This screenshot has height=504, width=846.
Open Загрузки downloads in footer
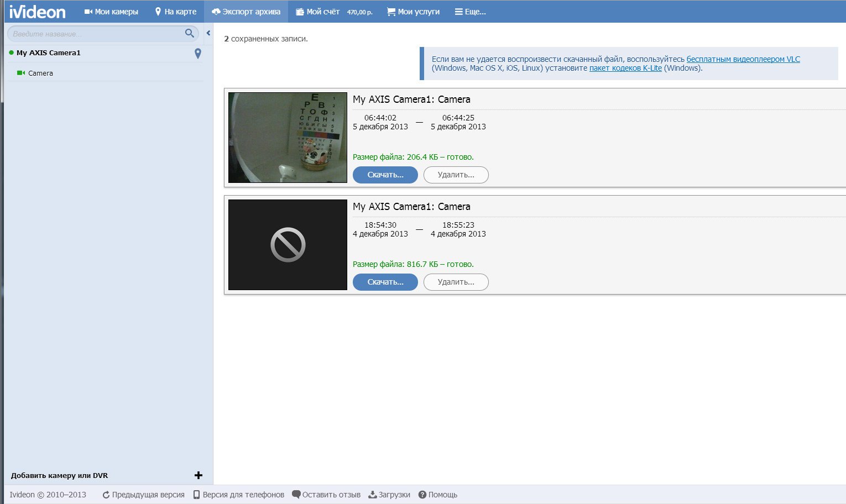click(x=389, y=495)
